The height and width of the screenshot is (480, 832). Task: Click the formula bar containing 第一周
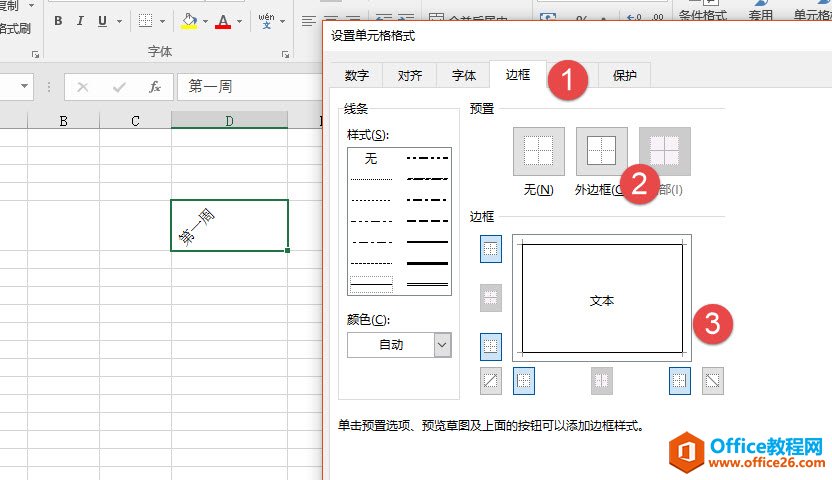coord(250,87)
